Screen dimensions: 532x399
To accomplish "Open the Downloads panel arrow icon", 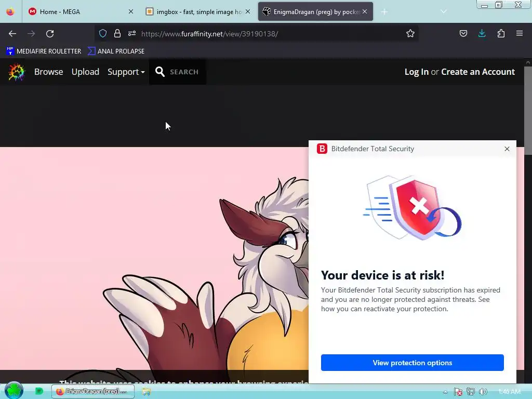I will pyautogui.click(x=482, y=33).
